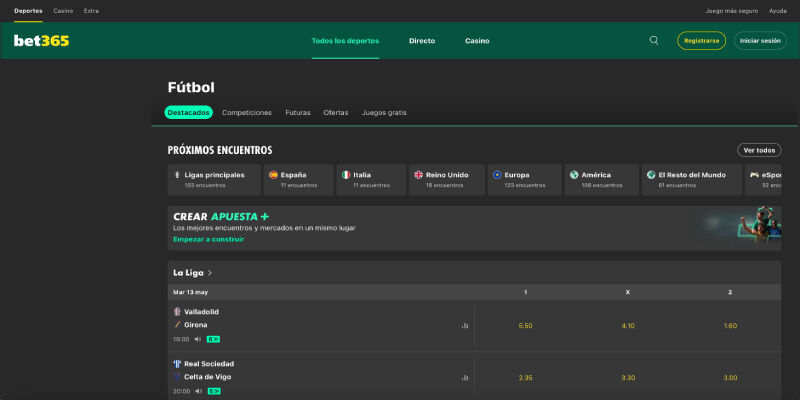
Task: Open the La Liga competition heading
Action: [188, 273]
